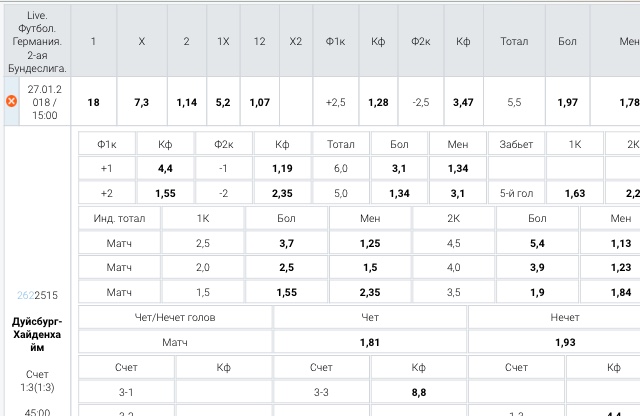Screen dimensions: 640x416
Task: Open the Дуйсбург-Хайденхайм match title
Action: (x=37, y=335)
